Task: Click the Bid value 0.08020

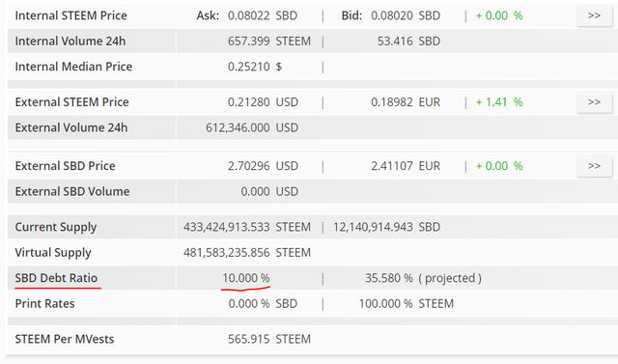Action: (x=392, y=15)
